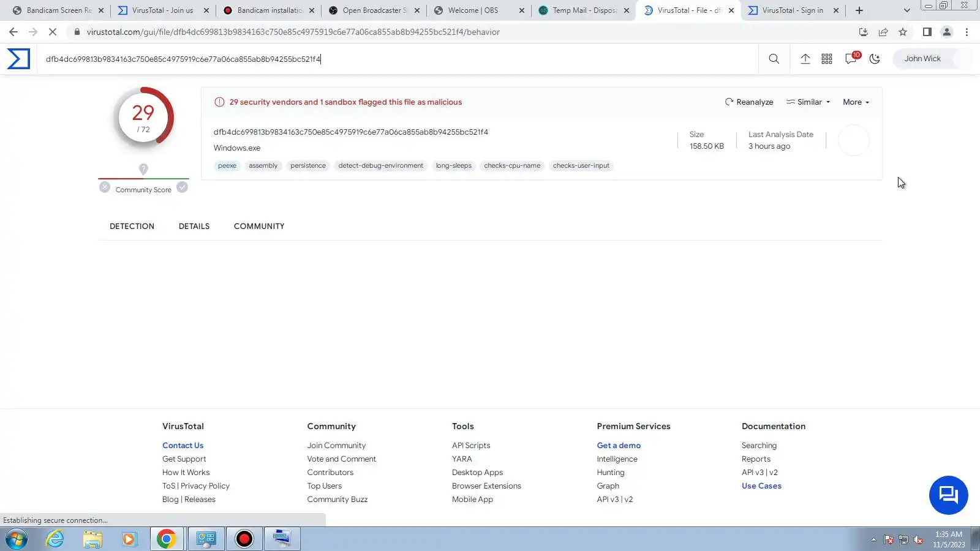Open the Join Community link

click(x=336, y=446)
